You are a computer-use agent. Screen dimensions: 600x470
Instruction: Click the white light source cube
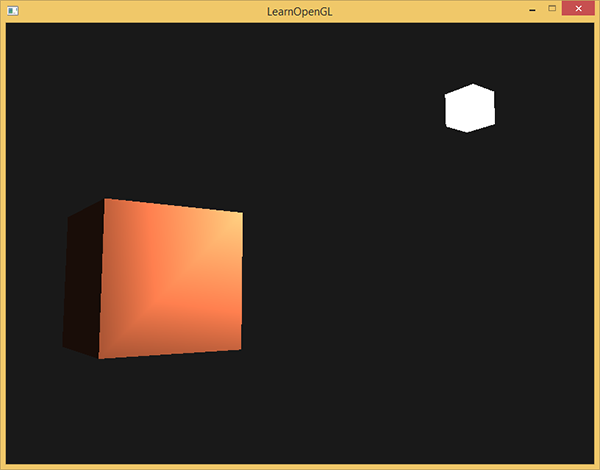(469, 108)
